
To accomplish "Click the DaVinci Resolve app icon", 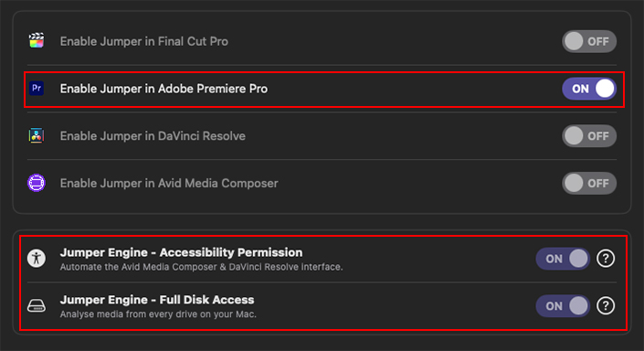I will (x=37, y=135).
